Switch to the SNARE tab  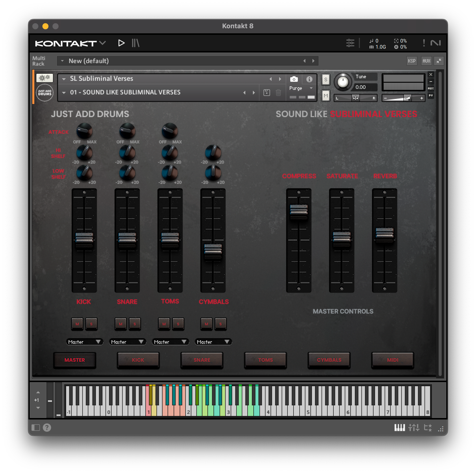click(x=202, y=360)
